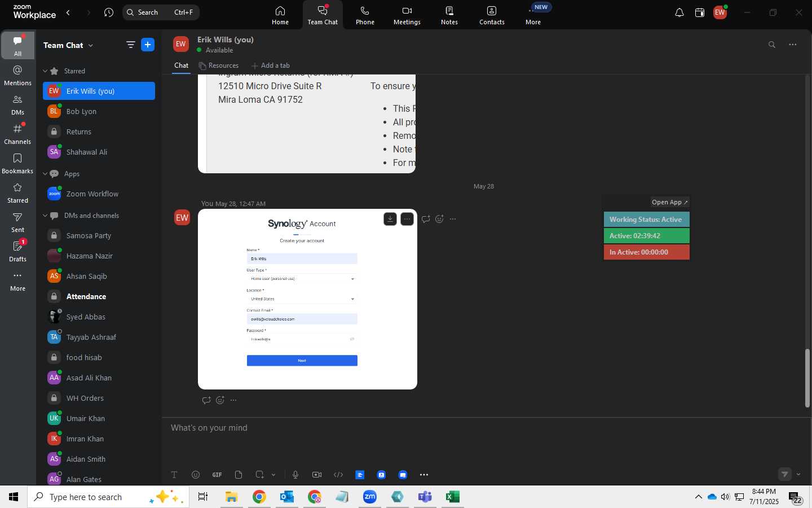Viewport: 812px width, 508px height.
Task: Open the Attendance channel
Action: 99,296
